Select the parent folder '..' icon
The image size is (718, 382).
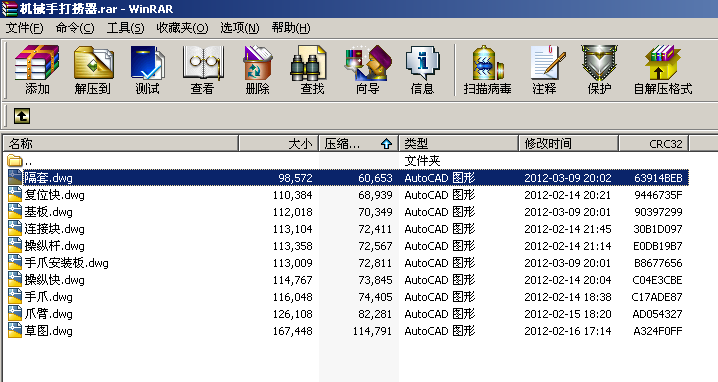point(15,161)
